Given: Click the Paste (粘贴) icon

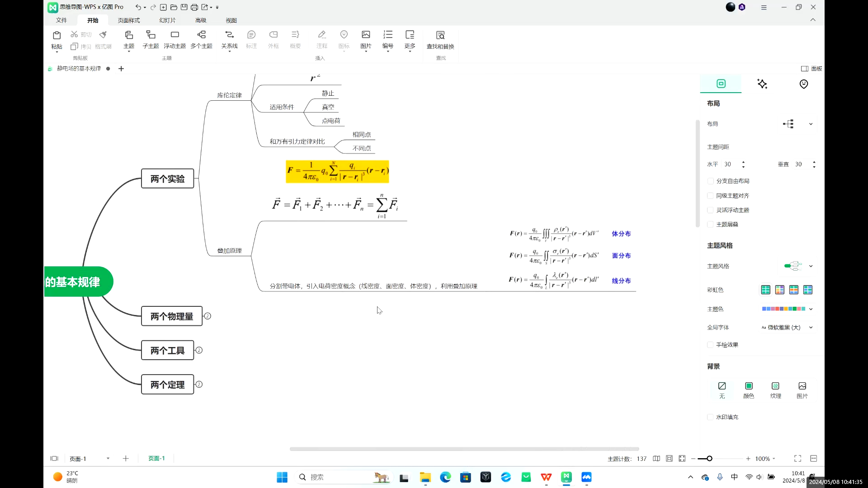Looking at the screenshot, I should [x=57, y=35].
